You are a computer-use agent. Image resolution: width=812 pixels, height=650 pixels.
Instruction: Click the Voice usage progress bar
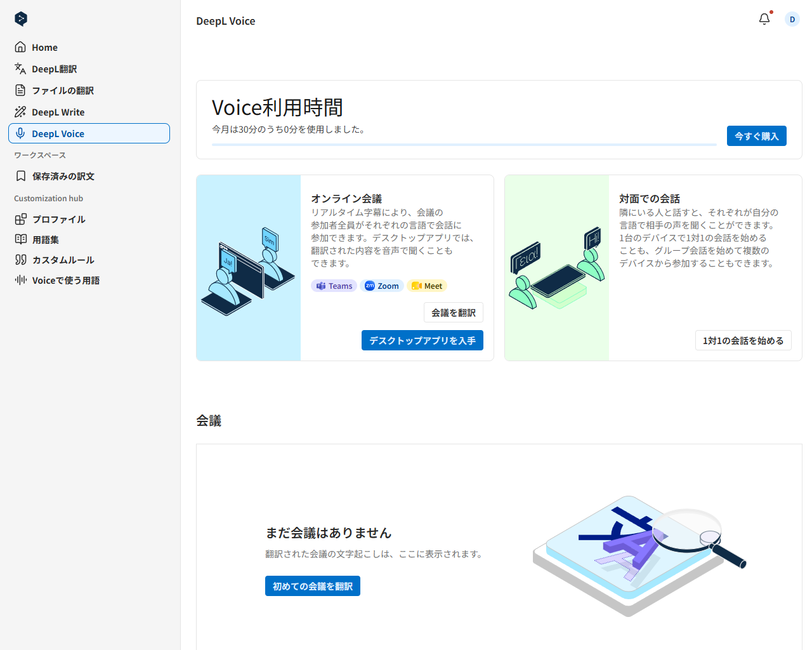[464, 145]
